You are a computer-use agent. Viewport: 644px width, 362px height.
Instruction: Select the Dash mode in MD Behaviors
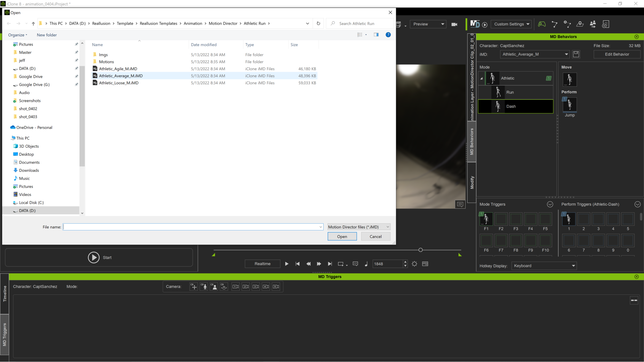(516, 107)
